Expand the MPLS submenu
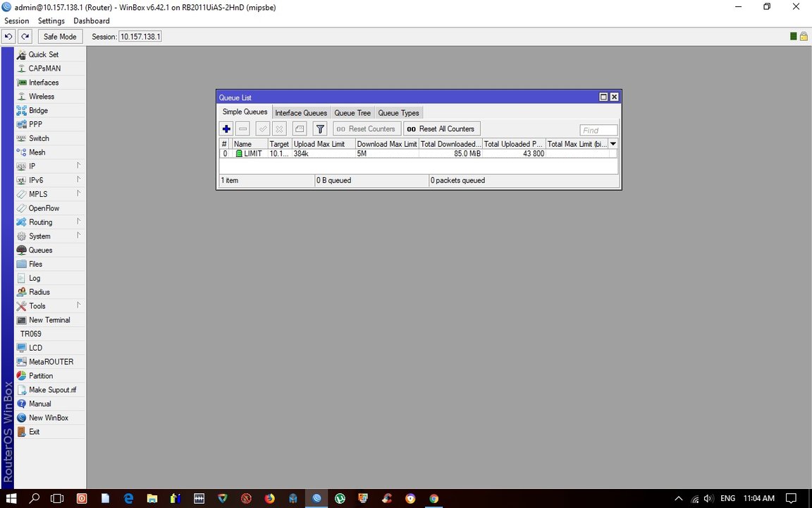 (50, 195)
